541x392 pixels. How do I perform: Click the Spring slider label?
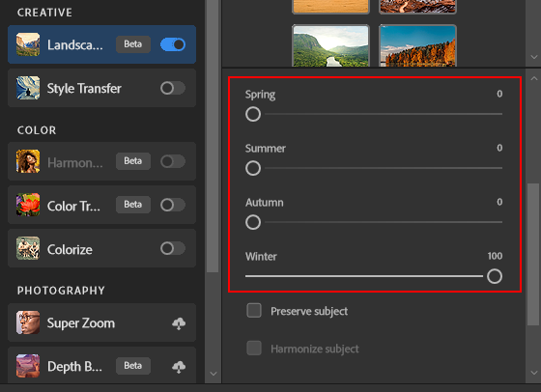260,95
